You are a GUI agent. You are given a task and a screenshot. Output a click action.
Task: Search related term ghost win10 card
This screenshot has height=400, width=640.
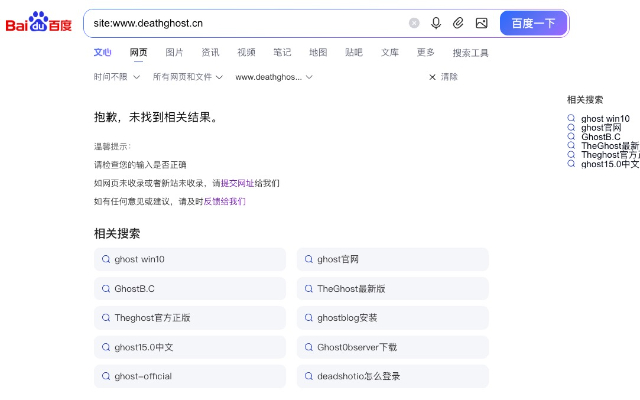pos(190,259)
